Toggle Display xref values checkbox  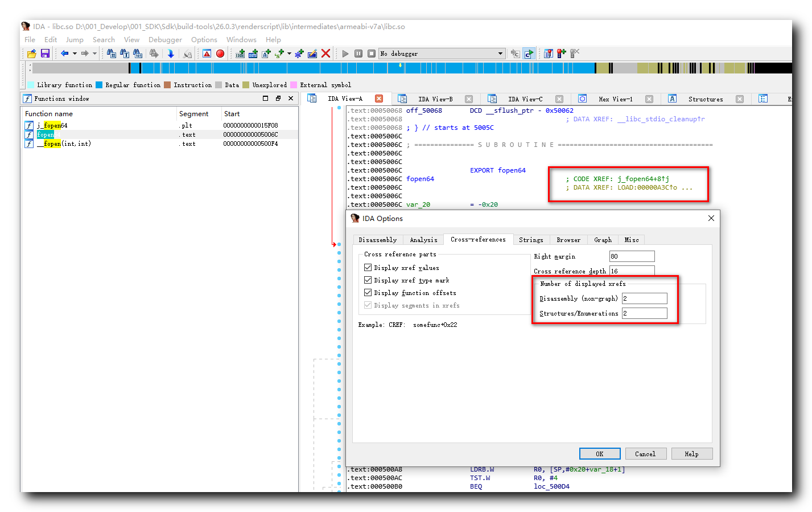click(368, 267)
